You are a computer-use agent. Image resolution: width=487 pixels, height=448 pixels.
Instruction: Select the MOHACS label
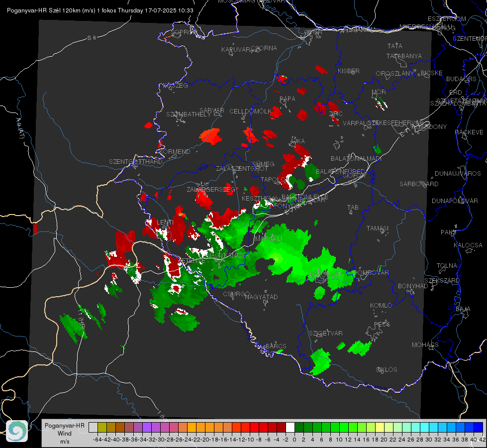pyautogui.click(x=425, y=345)
